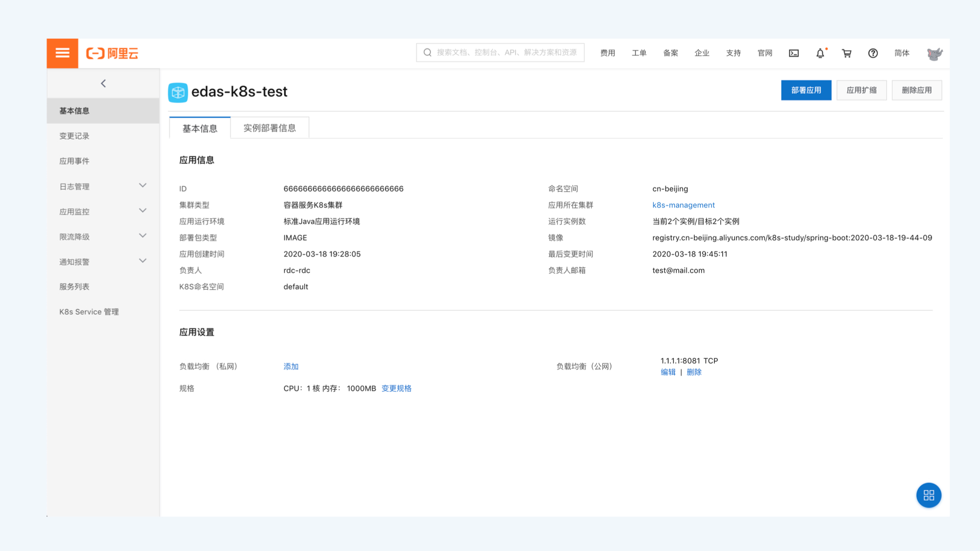Open 费用 in top navigation
Image resolution: width=980 pixels, height=551 pixels.
[607, 53]
